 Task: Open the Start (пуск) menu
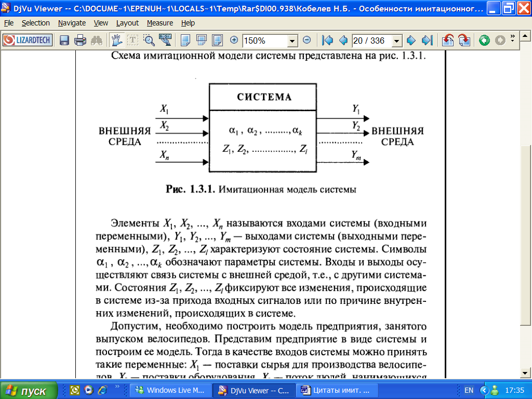29,391
